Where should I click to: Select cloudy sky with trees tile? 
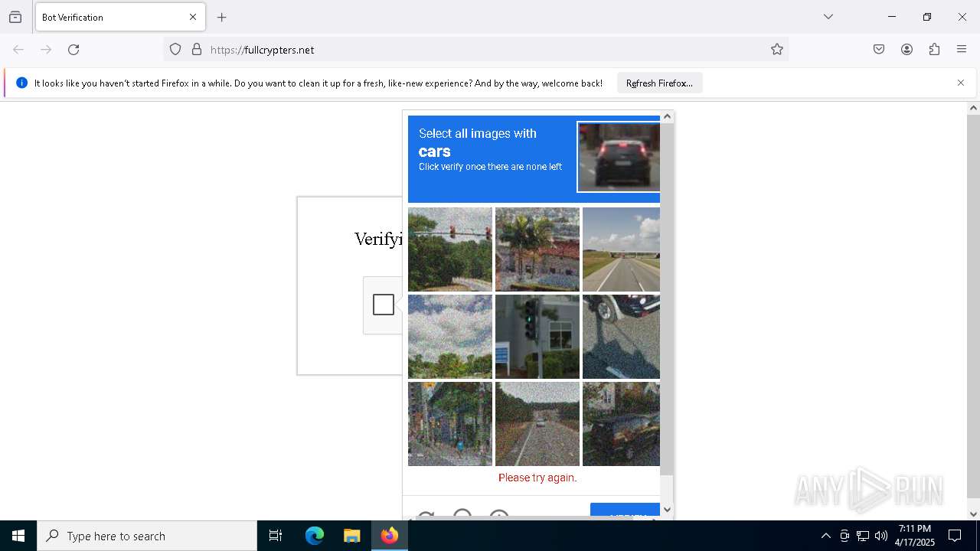tap(450, 337)
